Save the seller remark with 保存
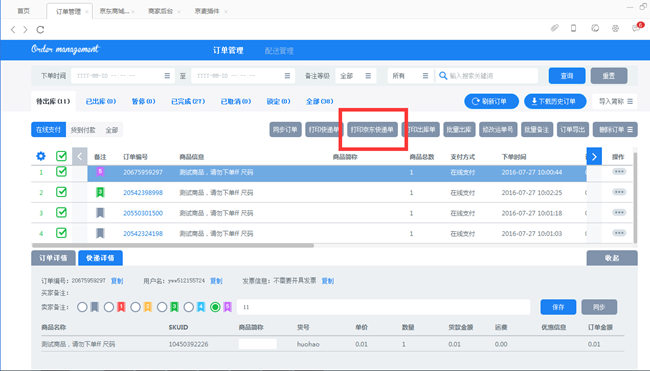650x371 pixels. click(558, 307)
